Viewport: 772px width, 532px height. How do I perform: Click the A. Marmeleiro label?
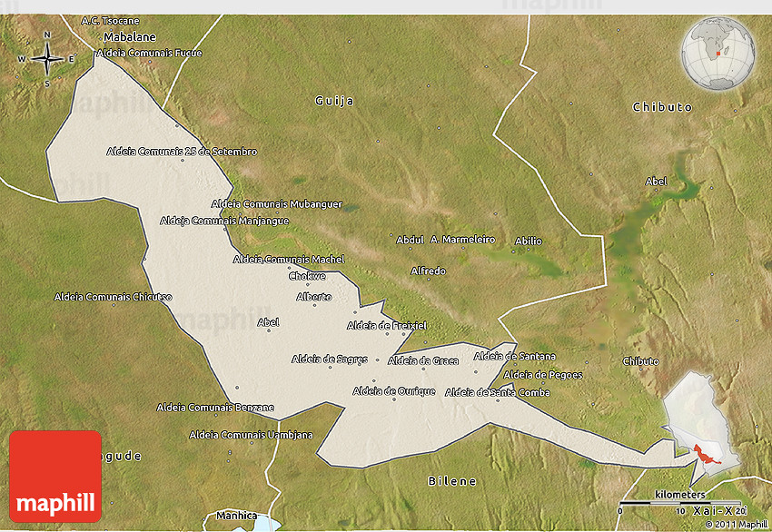pos(462,240)
